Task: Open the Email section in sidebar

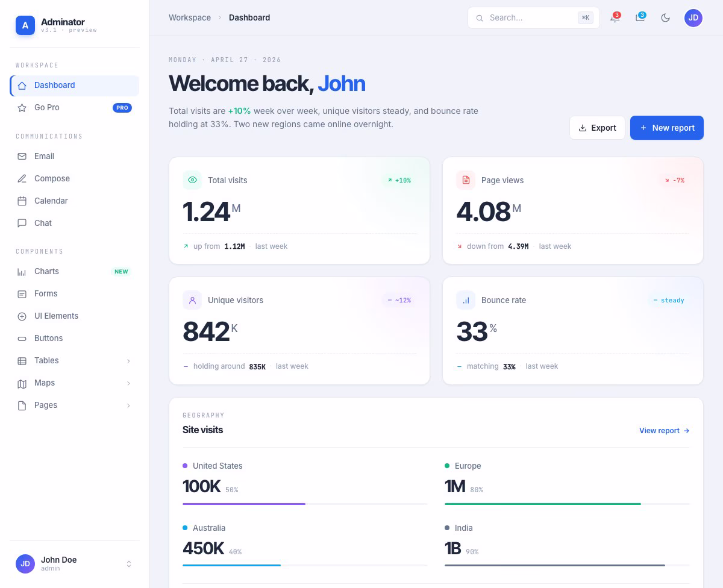Action: [x=44, y=156]
